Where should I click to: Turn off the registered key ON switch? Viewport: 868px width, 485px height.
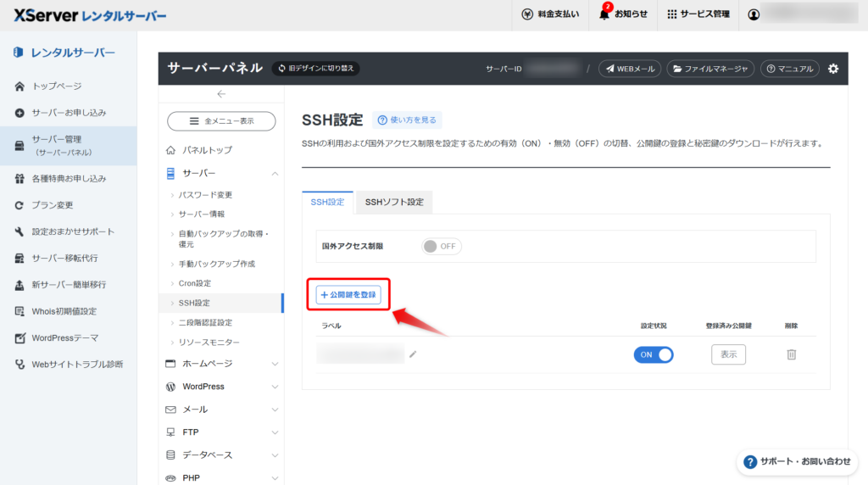(x=653, y=354)
